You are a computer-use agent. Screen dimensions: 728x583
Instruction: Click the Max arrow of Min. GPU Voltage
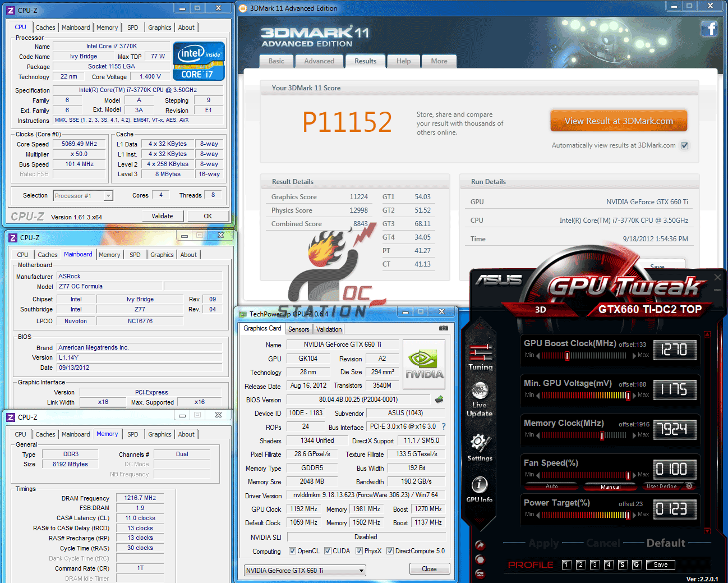coord(634,395)
